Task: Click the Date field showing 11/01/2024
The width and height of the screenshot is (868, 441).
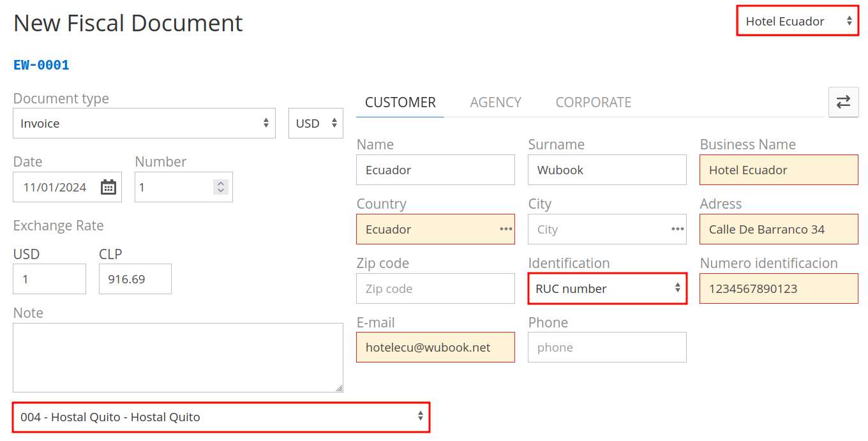Action: [x=67, y=187]
